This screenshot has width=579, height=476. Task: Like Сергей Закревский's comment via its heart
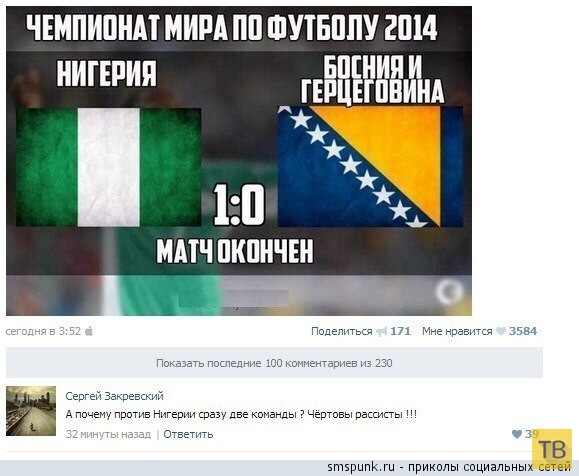pyautogui.click(x=517, y=434)
